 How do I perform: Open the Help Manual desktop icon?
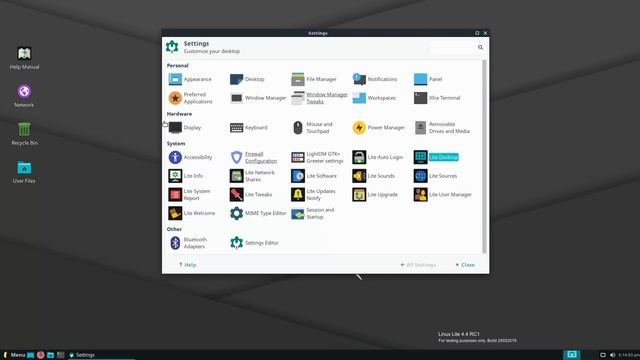[24, 58]
